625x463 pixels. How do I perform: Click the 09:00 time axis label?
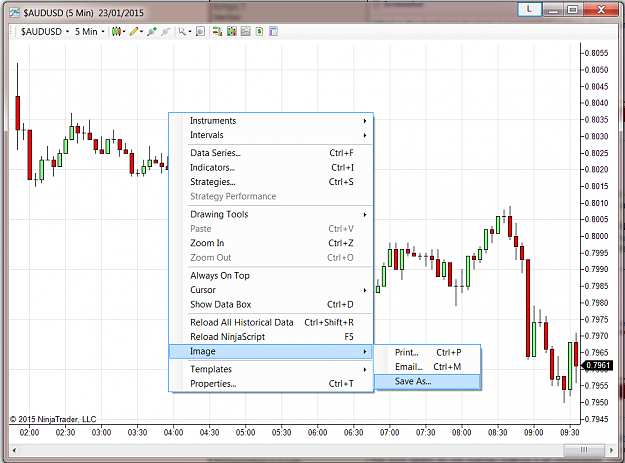tap(534, 432)
